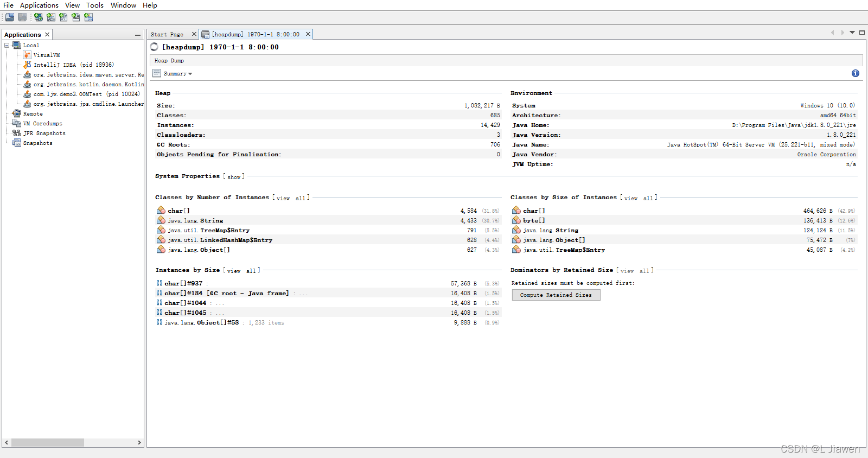The width and height of the screenshot is (868, 458).
Task: Click the right arrow of Applications scrollbar
Action: 139,442
